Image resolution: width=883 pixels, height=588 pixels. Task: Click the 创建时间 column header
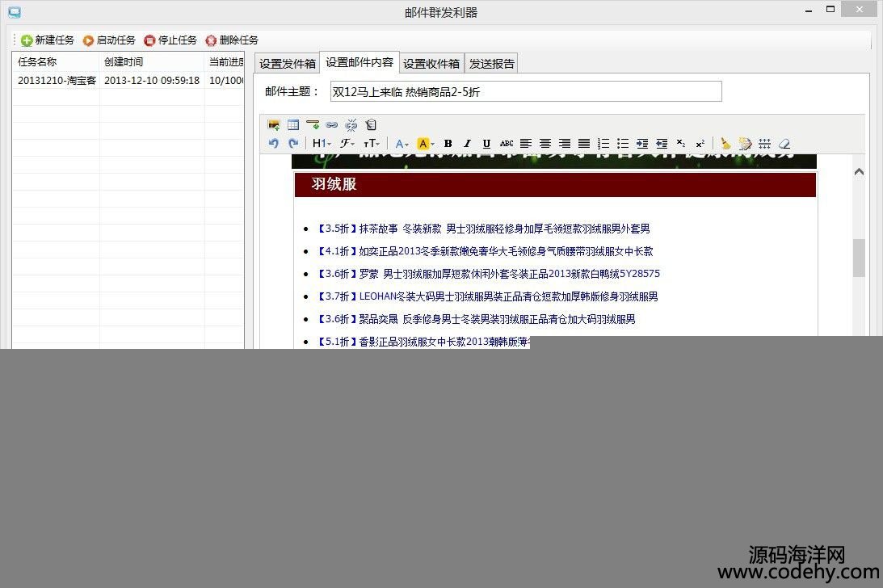pos(152,62)
